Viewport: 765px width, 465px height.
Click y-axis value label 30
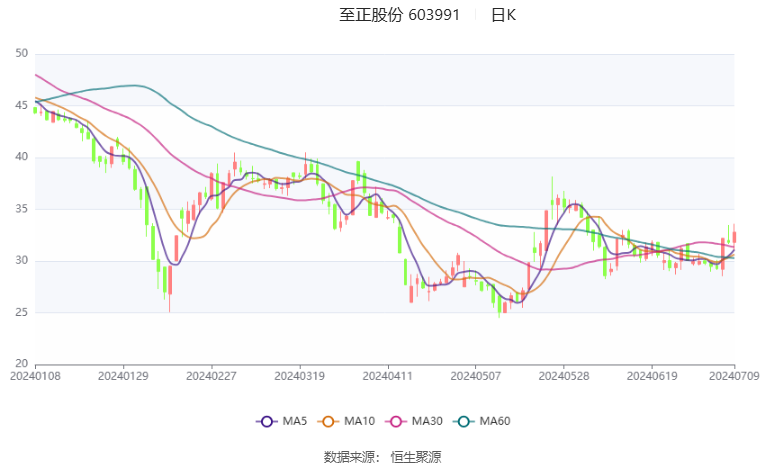pos(21,261)
